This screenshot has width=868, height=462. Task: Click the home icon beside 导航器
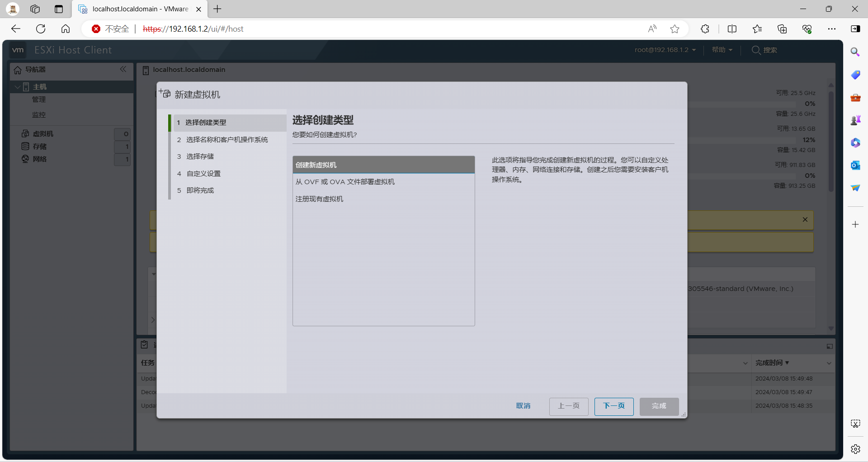coord(17,70)
